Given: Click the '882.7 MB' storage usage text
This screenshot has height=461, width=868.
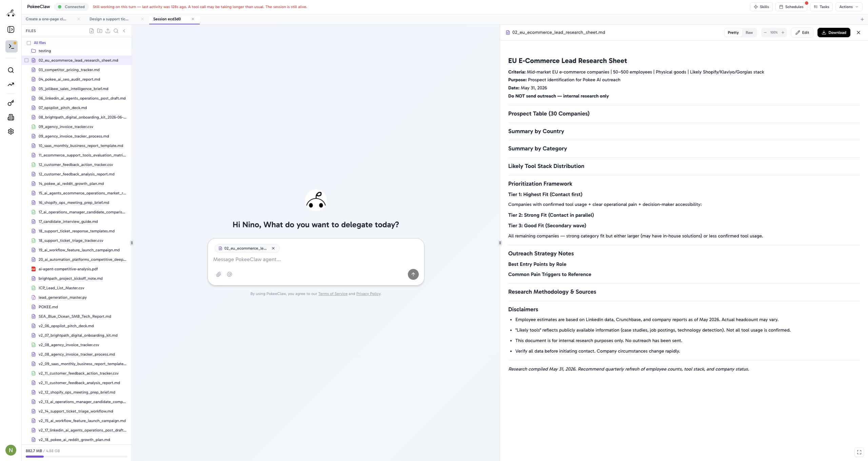Looking at the screenshot, I should 34,451.
